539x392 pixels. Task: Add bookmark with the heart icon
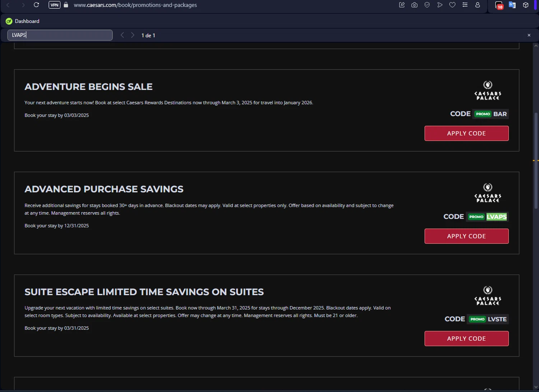[452, 5]
